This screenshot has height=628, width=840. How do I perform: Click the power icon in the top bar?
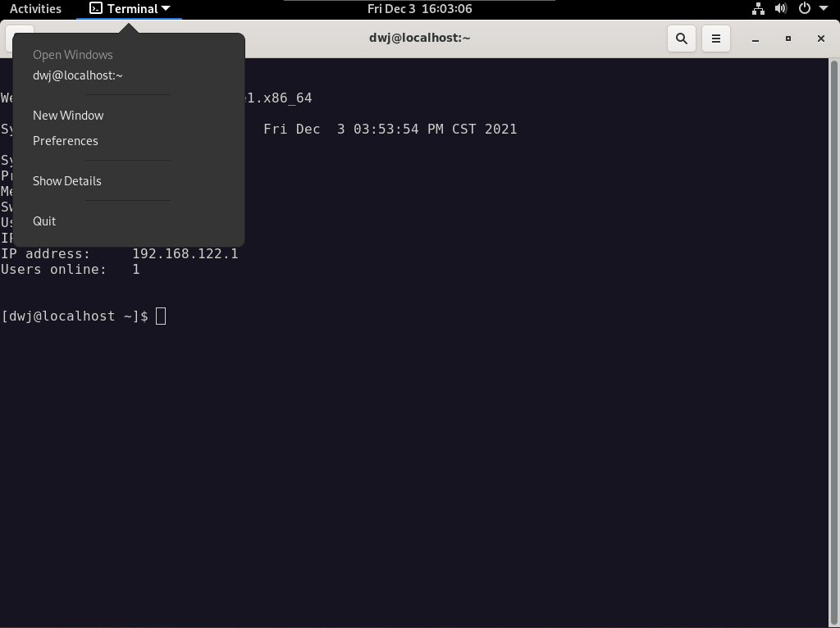tap(804, 9)
